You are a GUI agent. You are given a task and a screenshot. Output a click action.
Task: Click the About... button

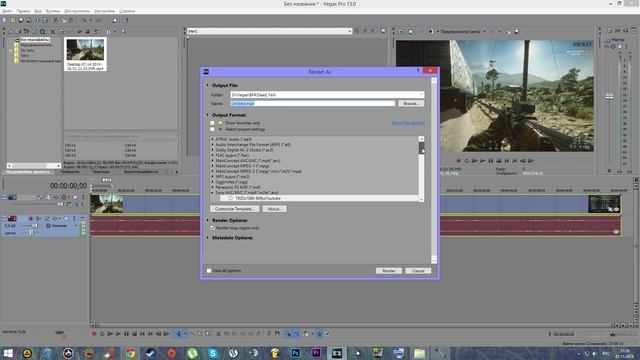point(274,209)
